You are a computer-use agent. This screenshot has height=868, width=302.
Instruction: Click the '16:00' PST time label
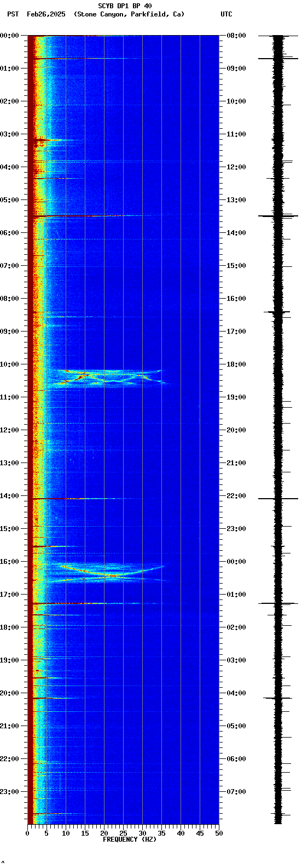(10, 562)
